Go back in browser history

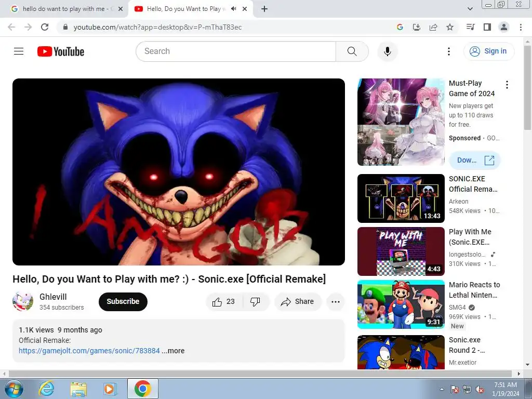pos(11,27)
